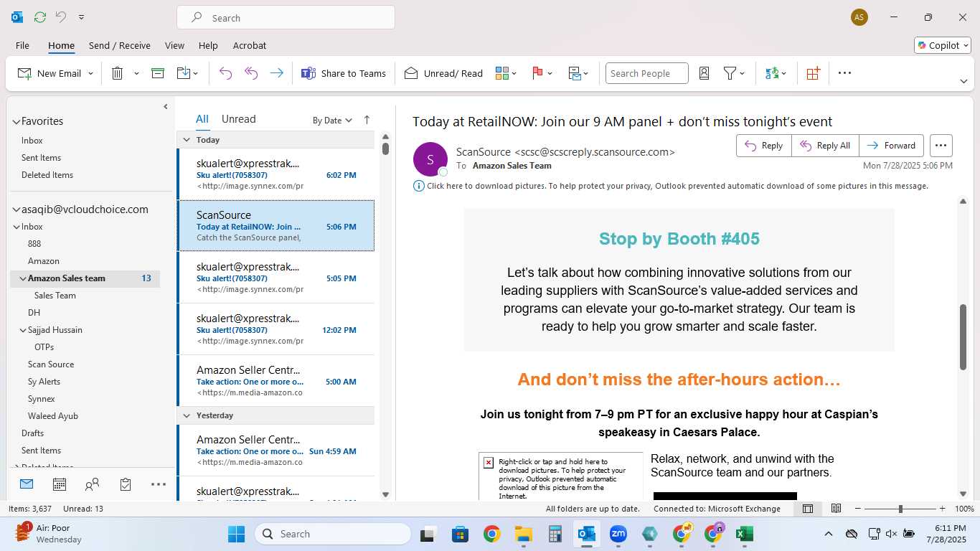Viewport: 980px width, 551px height.
Task: Switch to Calendar view icon
Action: coord(60,484)
